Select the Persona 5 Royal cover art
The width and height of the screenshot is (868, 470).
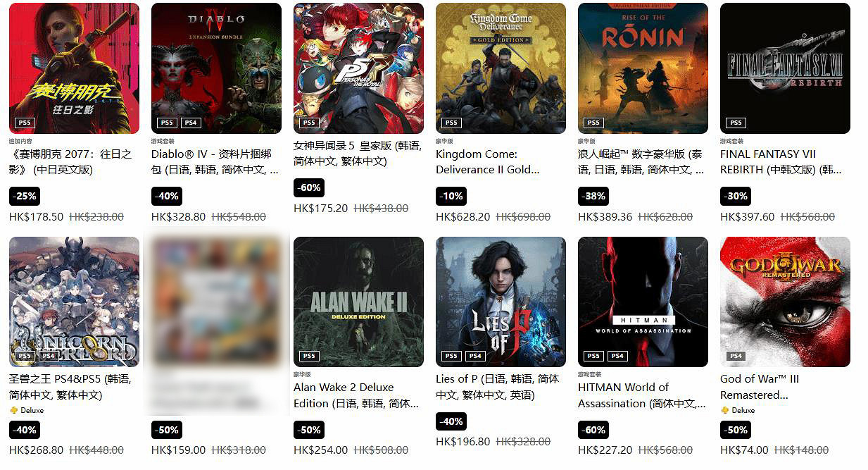358,68
